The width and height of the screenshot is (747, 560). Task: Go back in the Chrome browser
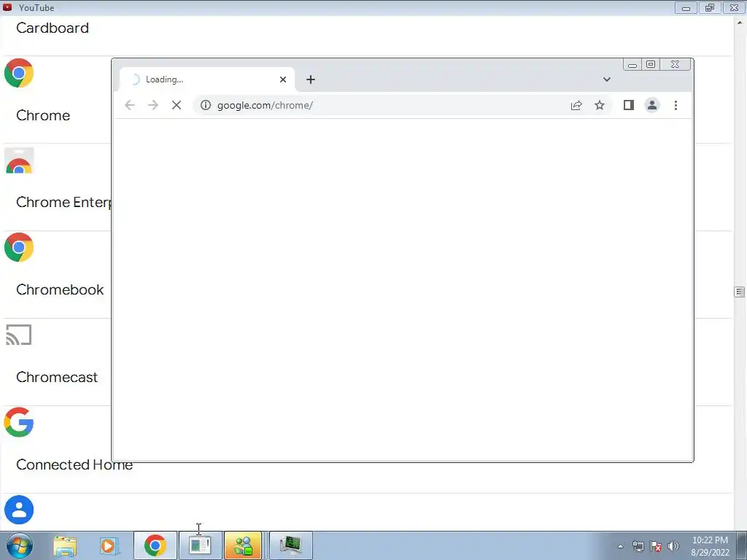click(x=130, y=105)
